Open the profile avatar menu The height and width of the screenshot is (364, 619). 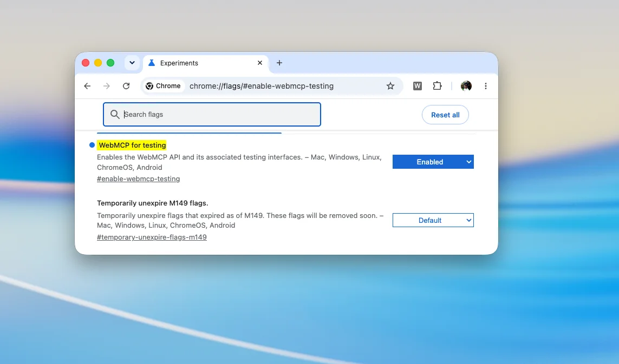(x=466, y=86)
